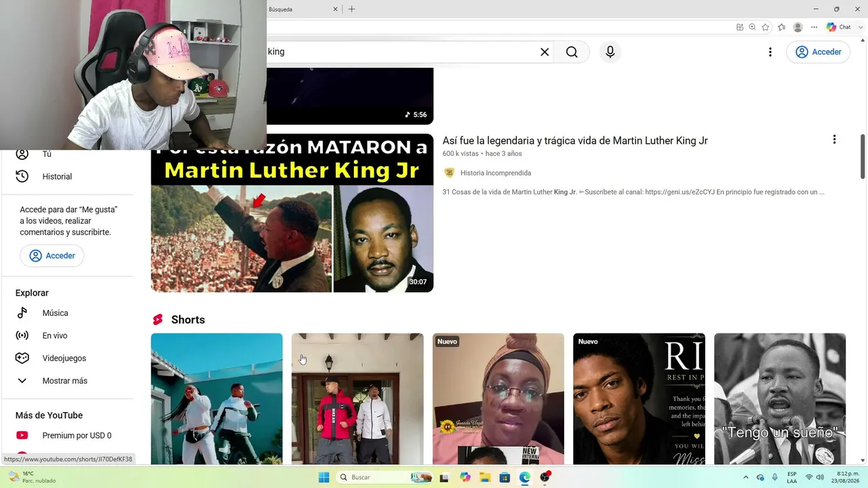The width and height of the screenshot is (868, 488).
Task: Click the 'Shorts' section title text
Action: click(x=188, y=320)
